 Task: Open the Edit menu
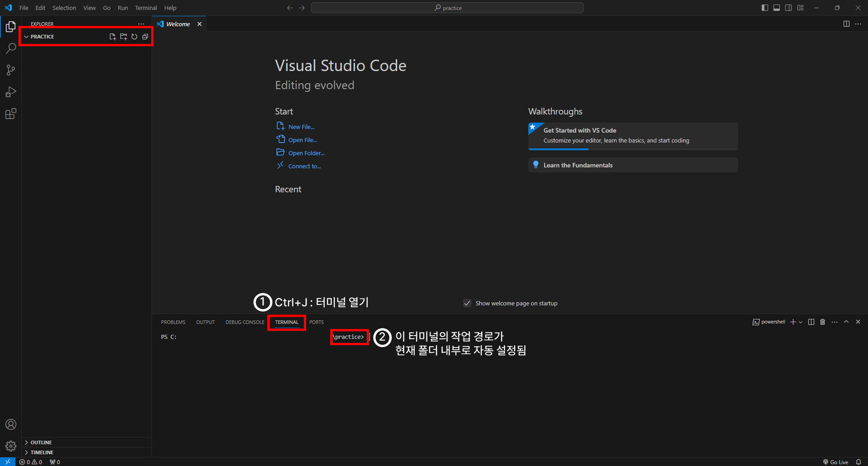coord(40,8)
